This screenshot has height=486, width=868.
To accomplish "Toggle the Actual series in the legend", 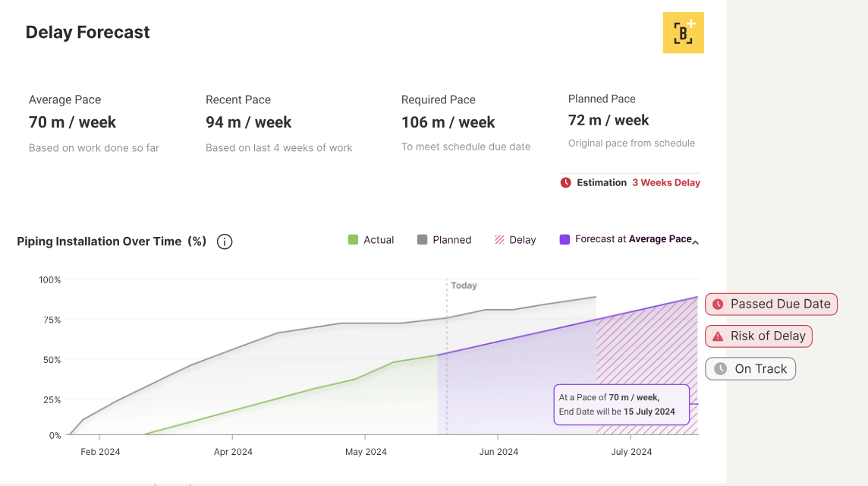I will pyautogui.click(x=371, y=239).
